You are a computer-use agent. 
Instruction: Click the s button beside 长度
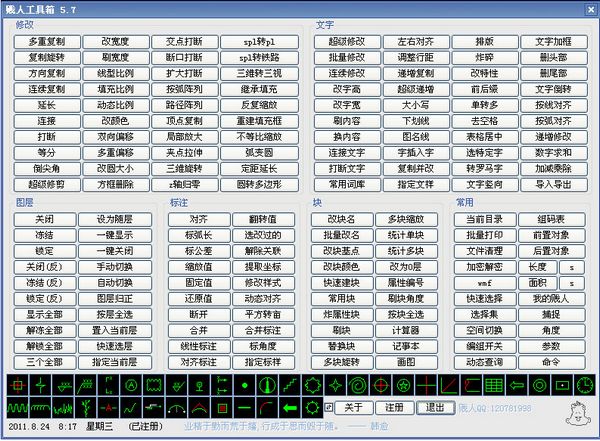[x=571, y=267]
